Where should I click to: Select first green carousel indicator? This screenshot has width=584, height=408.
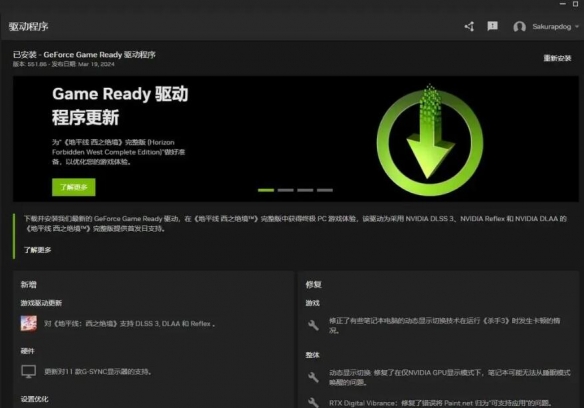pos(266,190)
